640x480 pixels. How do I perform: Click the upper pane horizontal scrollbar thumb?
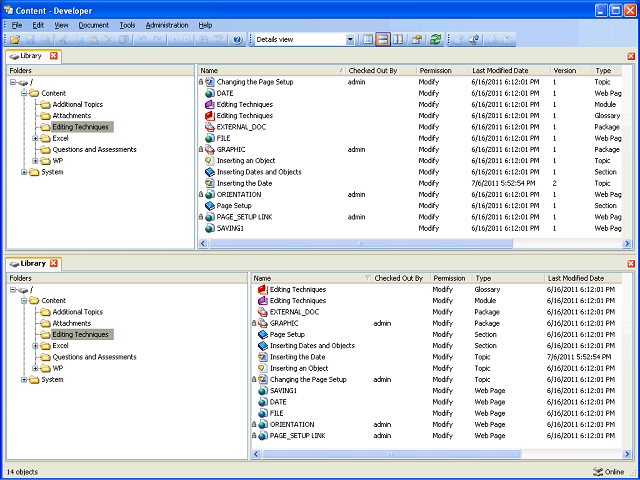point(361,244)
